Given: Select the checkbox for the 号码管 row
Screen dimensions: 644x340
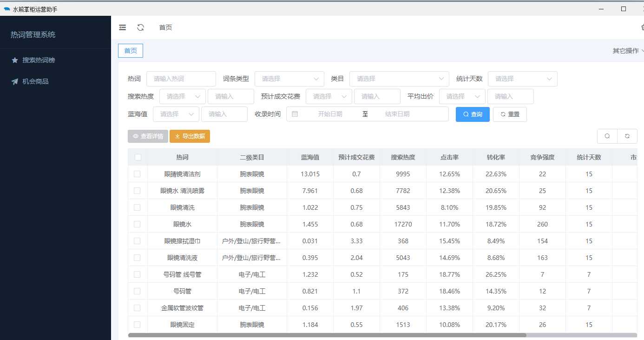Looking at the screenshot, I should (x=137, y=291).
